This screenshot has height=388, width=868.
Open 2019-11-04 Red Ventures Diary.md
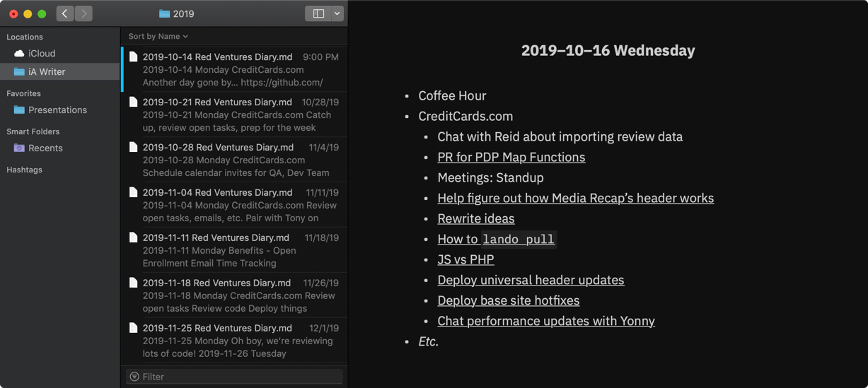click(x=234, y=205)
